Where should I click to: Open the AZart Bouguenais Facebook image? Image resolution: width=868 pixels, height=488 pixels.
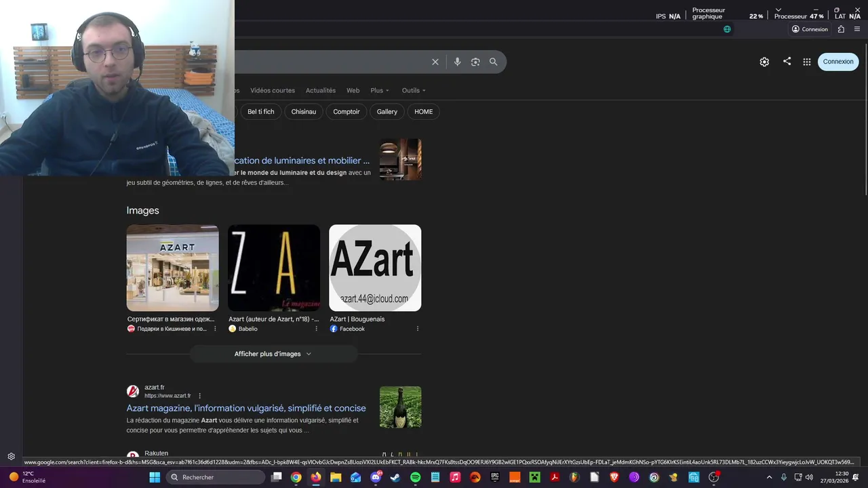(x=375, y=268)
